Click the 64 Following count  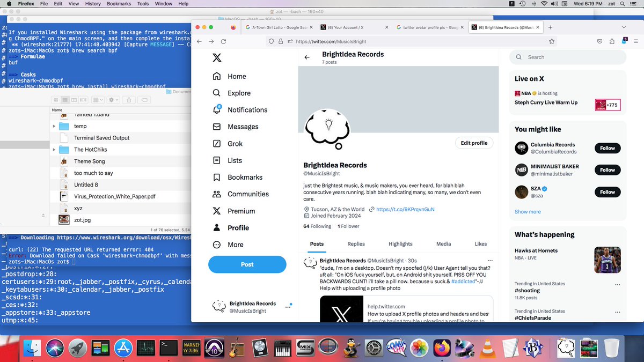pyautogui.click(x=317, y=226)
